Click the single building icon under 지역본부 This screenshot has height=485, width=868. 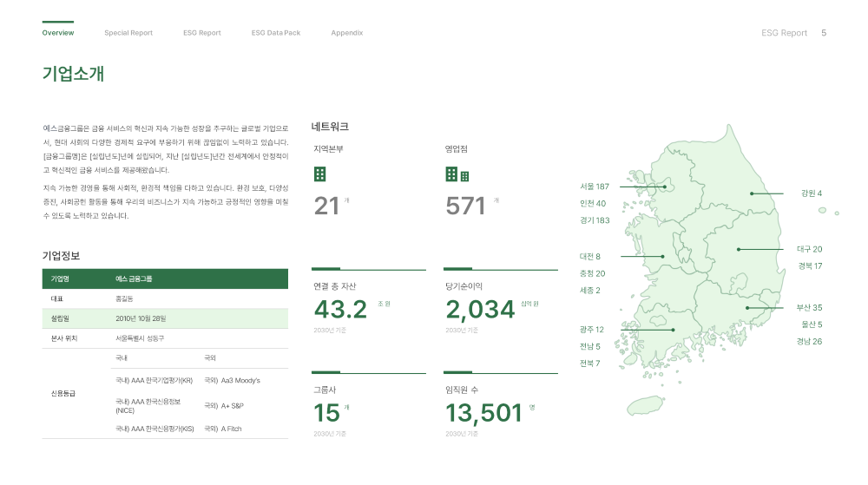320,174
